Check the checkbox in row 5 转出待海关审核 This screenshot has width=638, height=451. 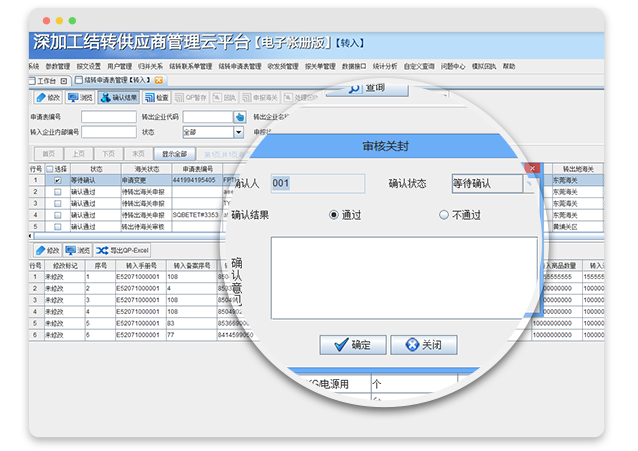tap(58, 227)
